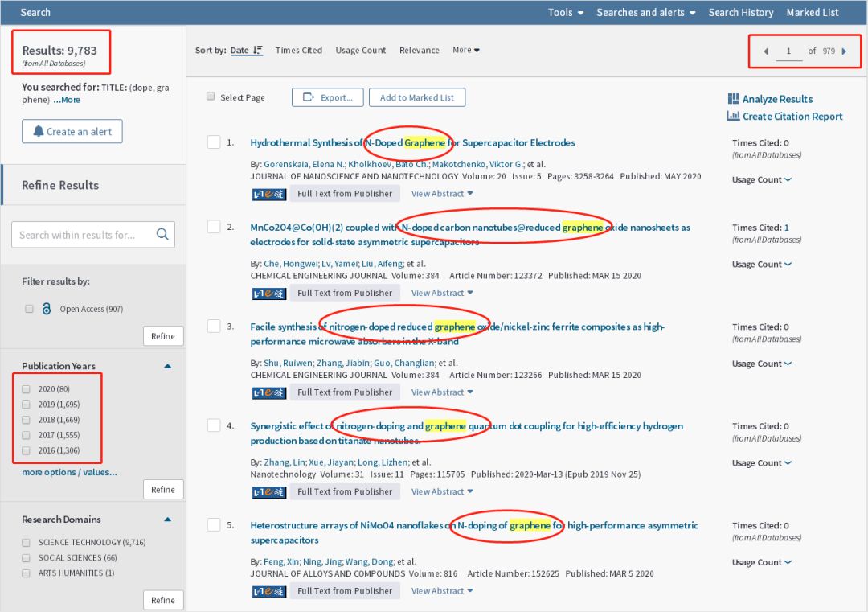The height and width of the screenshot is (612, 868).
Task: Collapse the Publication Years section
Action: click(x=168, y=366)
